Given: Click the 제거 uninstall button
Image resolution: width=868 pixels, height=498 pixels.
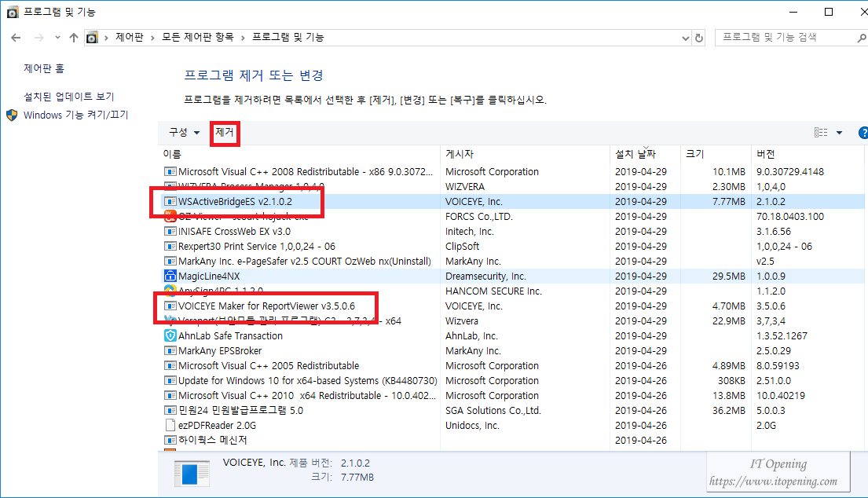Looking at the screenshot, I should point(225,132).
